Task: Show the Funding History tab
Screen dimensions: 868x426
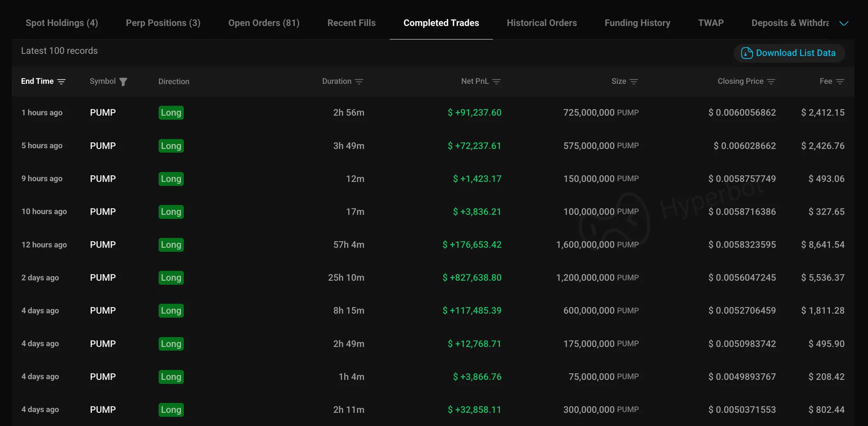Action: [x=637, y=23]
